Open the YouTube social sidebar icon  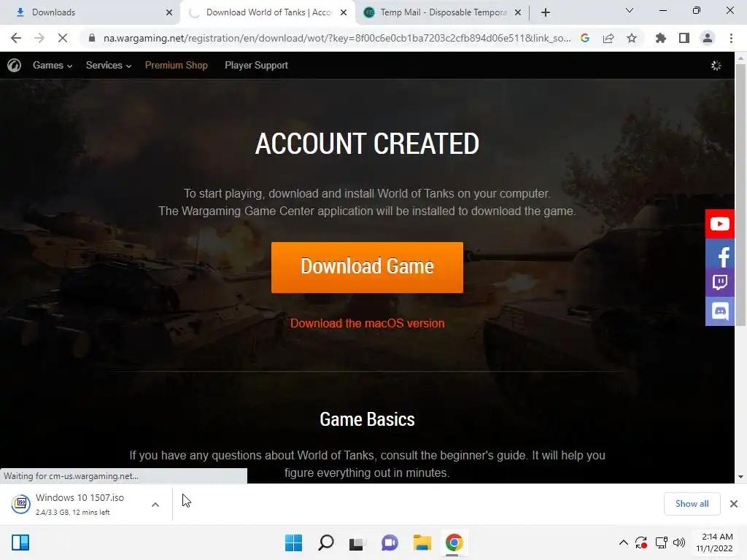pos(719,223)
